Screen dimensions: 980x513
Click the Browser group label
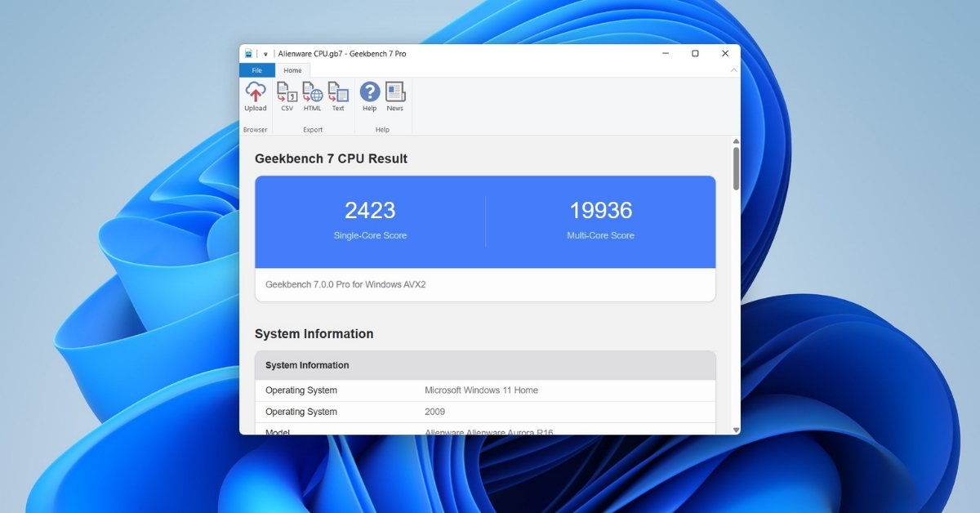256,130
